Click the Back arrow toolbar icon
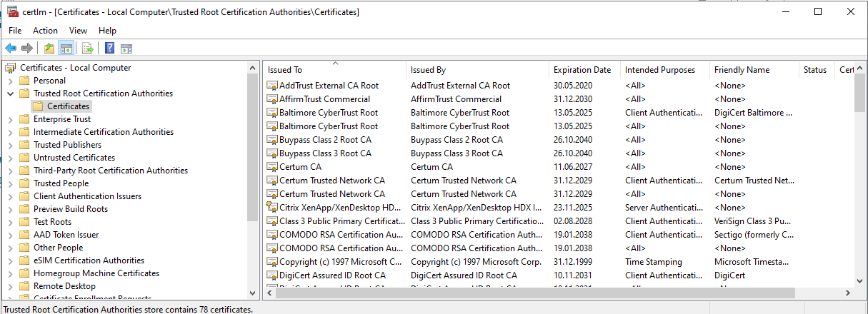This screenshot has width=868, height=314. click(x=11, y=49)
